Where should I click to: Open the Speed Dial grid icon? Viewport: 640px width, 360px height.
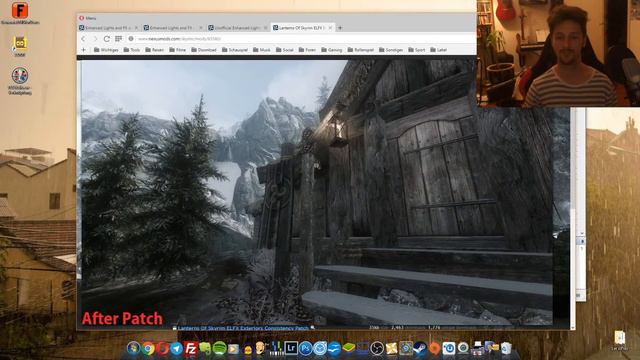point(118,39)
